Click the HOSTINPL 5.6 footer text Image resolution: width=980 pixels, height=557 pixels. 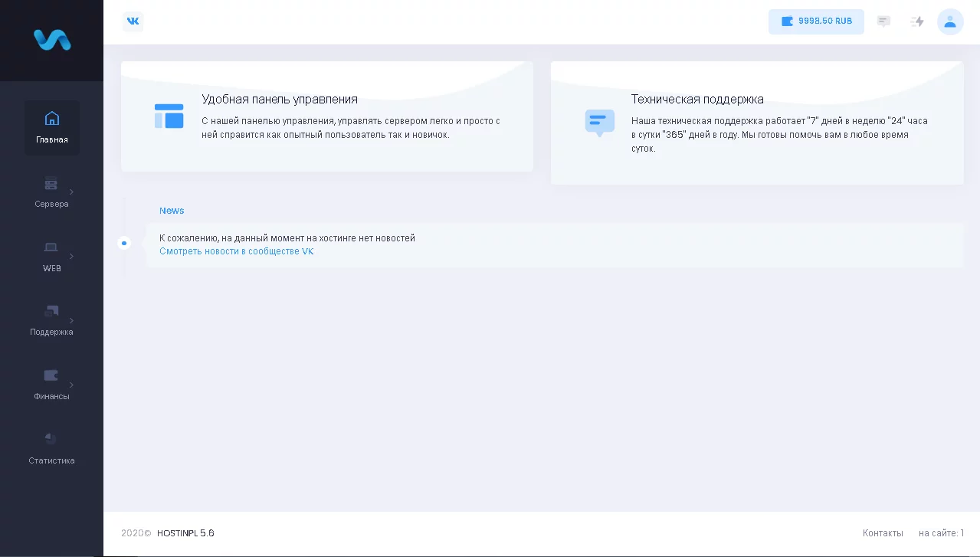pyautogui.click(x=185, y=533)
